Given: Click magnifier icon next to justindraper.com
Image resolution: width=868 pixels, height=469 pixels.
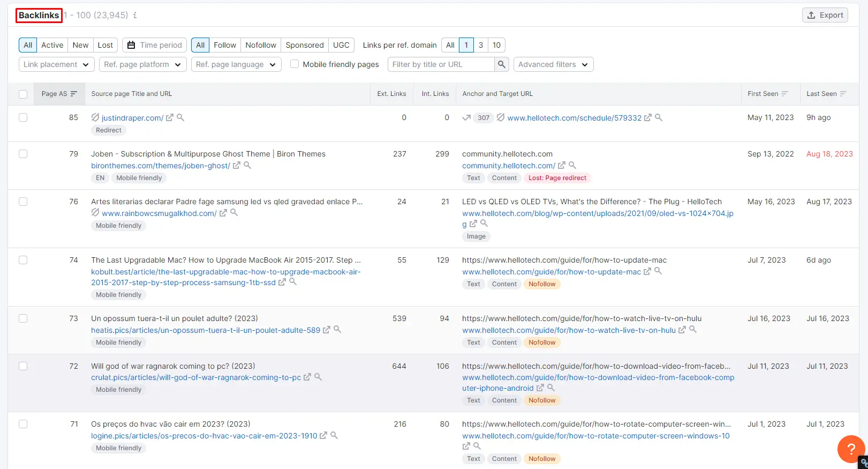Looking at the screenshot, I should (x=180, y=117).
